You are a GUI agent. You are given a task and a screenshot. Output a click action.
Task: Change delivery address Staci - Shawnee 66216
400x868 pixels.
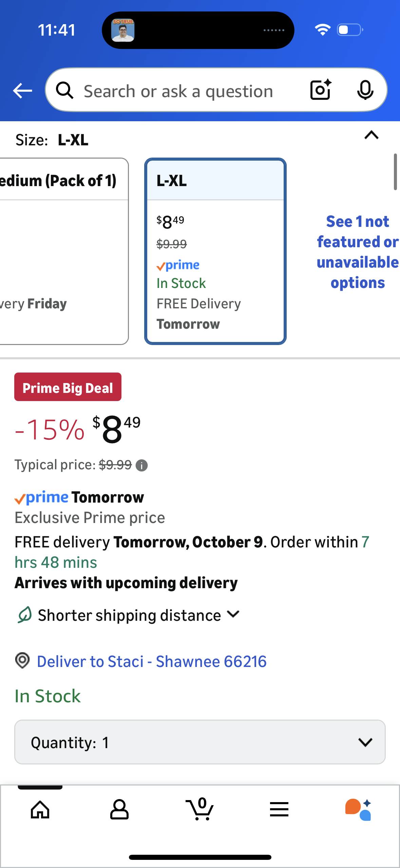point(152,662)
